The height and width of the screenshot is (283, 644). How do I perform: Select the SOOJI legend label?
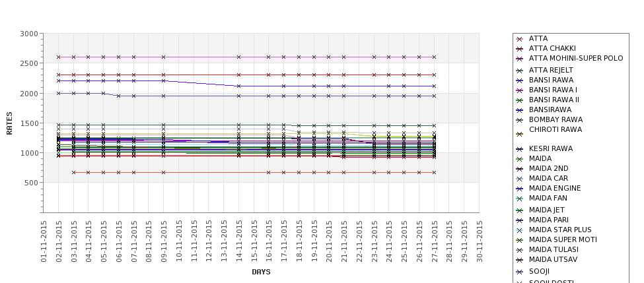coord(539,271)
